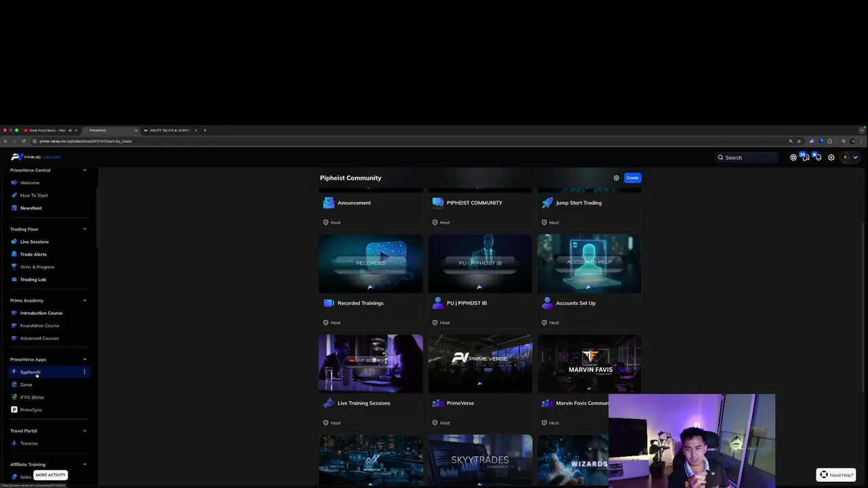The height and width of the screenshot is (488, 868).
Task: Open collection settings gear beside Create
Action: click(616, 178)
